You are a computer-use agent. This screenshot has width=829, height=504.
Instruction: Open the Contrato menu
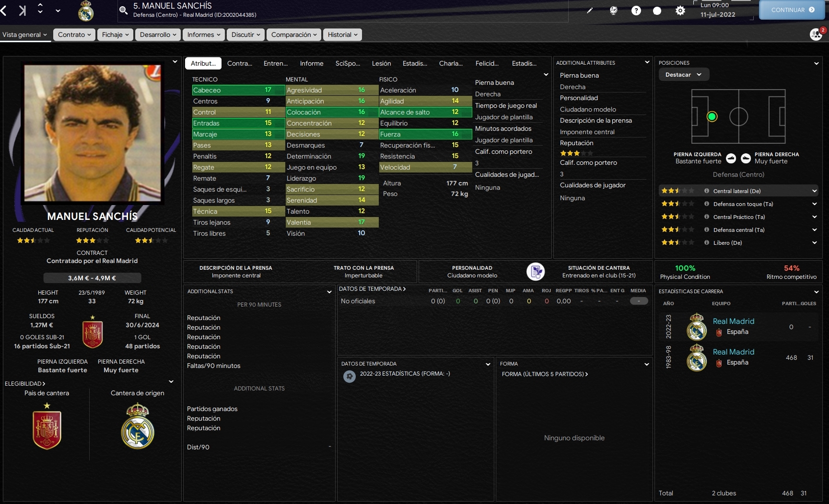point(74,34)
